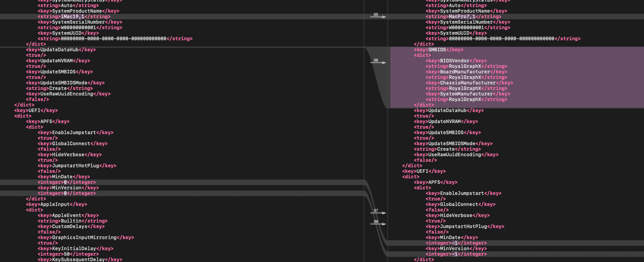Select integer 0 directly below left MinDate key

pyautogui.click(x=67, y=182)
